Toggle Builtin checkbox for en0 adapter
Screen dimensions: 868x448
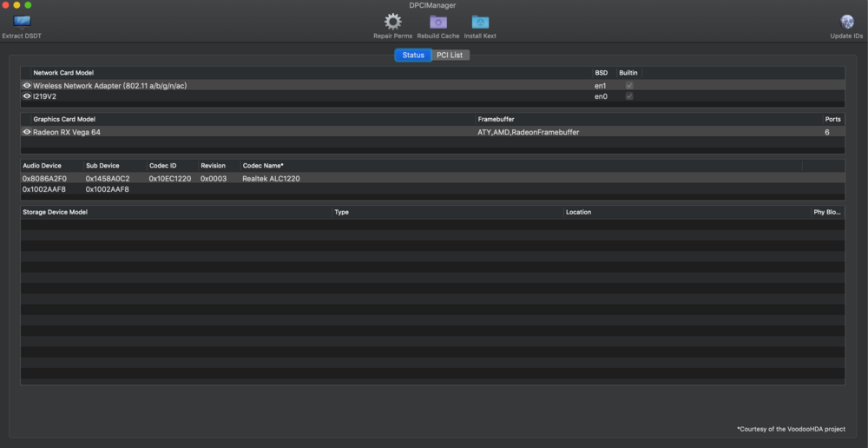pos(629,96)
